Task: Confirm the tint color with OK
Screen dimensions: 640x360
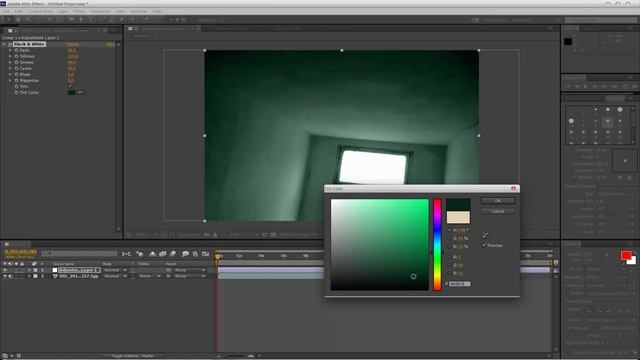Action: (498, 201)
